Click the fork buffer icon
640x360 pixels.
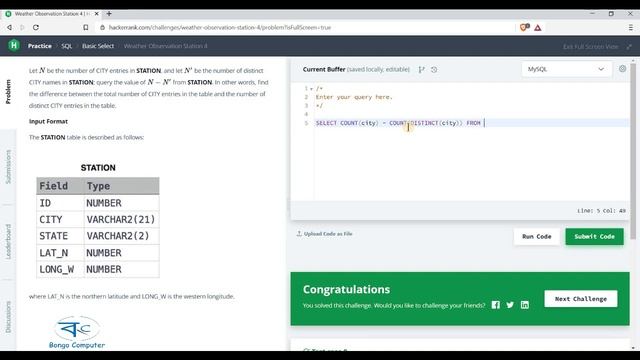(x=421, y=70)
